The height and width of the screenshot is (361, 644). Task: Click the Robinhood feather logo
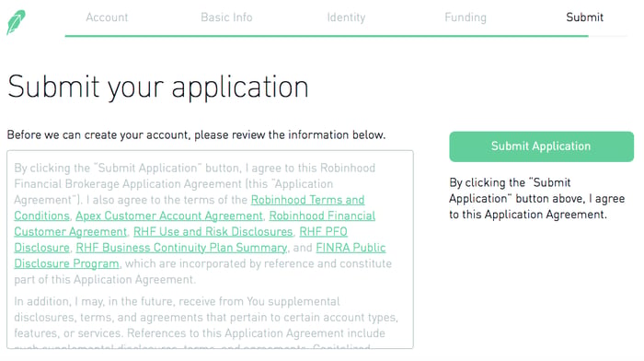16,22
